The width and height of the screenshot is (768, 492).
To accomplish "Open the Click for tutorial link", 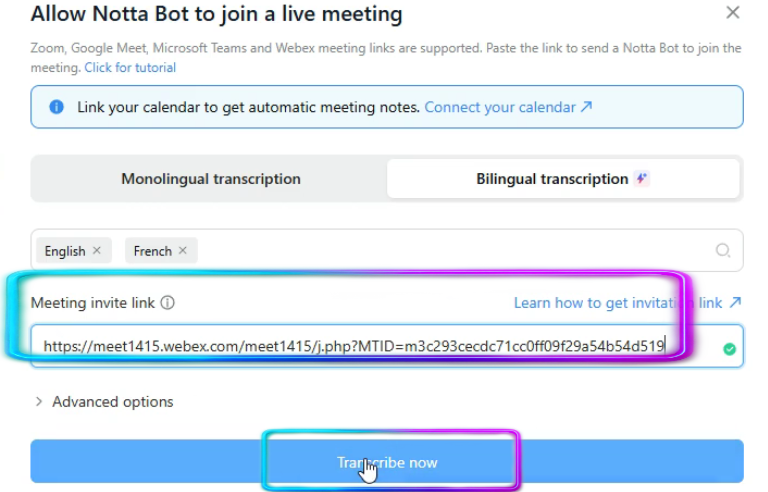I will click(130, 68).
